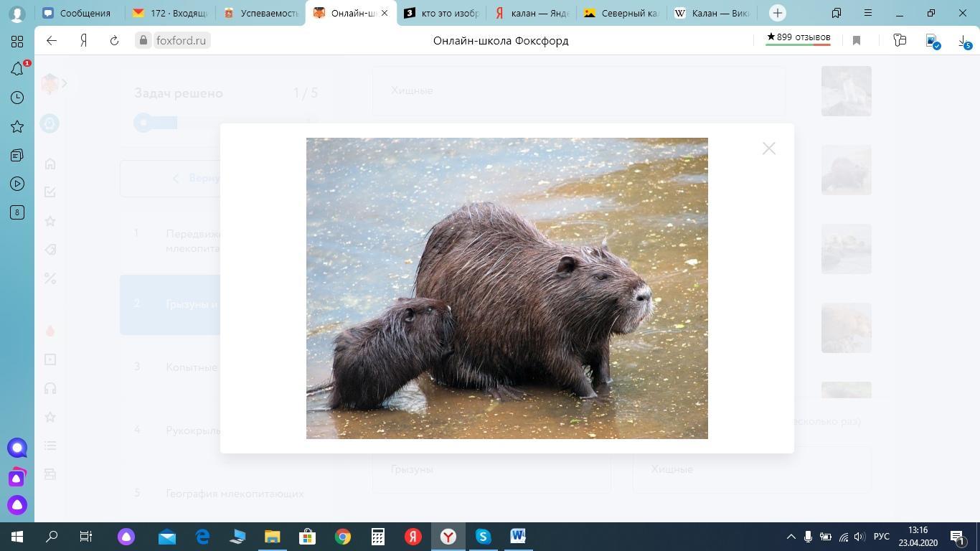
Task: Open favorites star in browser sidebar
Action: point(17,127)
